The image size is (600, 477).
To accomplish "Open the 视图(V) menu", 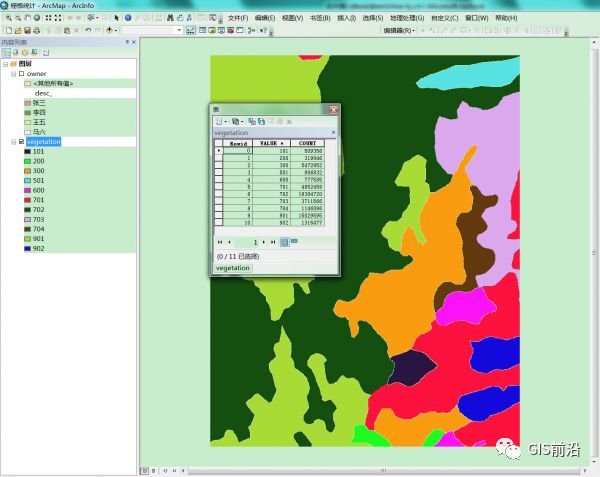I will [292, 18].
